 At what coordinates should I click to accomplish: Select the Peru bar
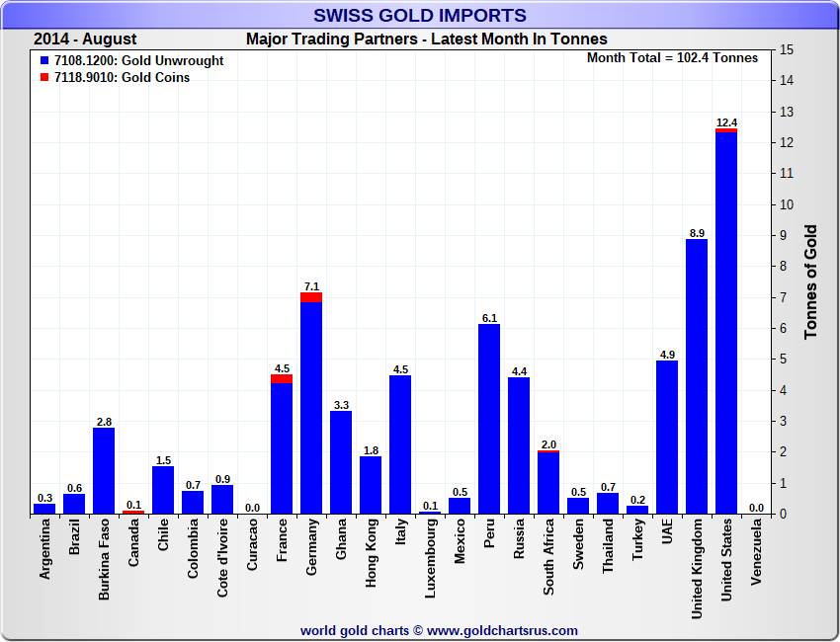click(489, 419)
